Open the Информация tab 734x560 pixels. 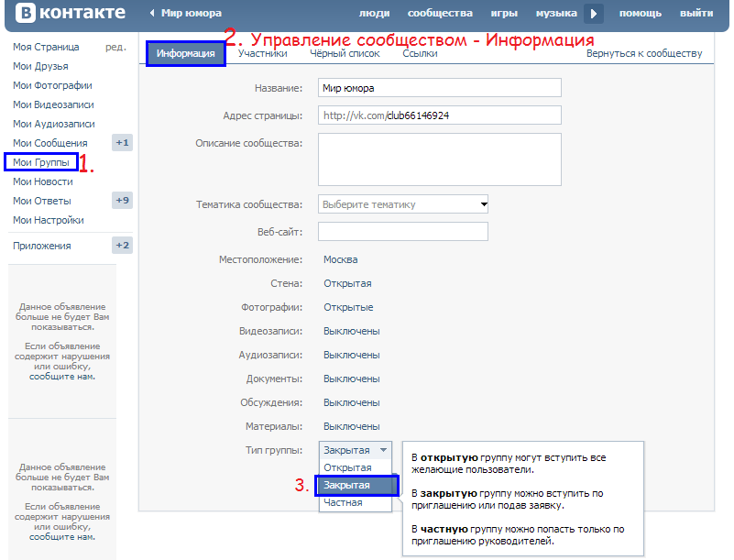pyautogui.click(x=186, y=53)
